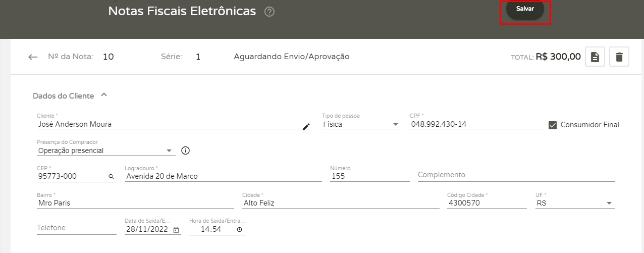This screenshot has height=253, width=644.
Task: Delete the invoice with trash icon
Action: (x=619, y=57)
